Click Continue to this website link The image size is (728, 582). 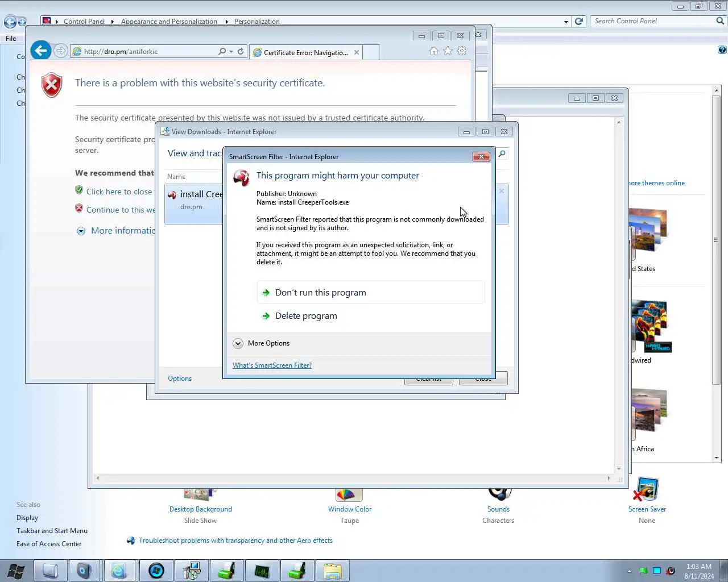pos(121,210)
